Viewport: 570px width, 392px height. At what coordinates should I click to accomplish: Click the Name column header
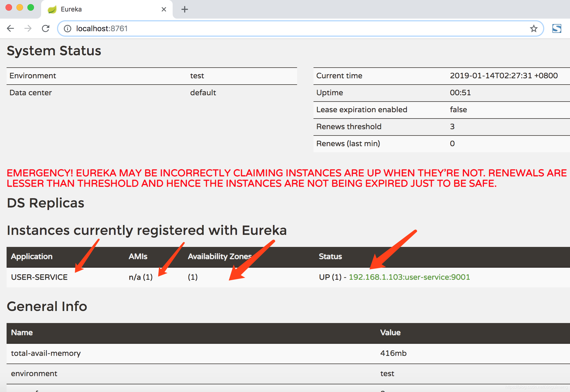pos(22,333)
